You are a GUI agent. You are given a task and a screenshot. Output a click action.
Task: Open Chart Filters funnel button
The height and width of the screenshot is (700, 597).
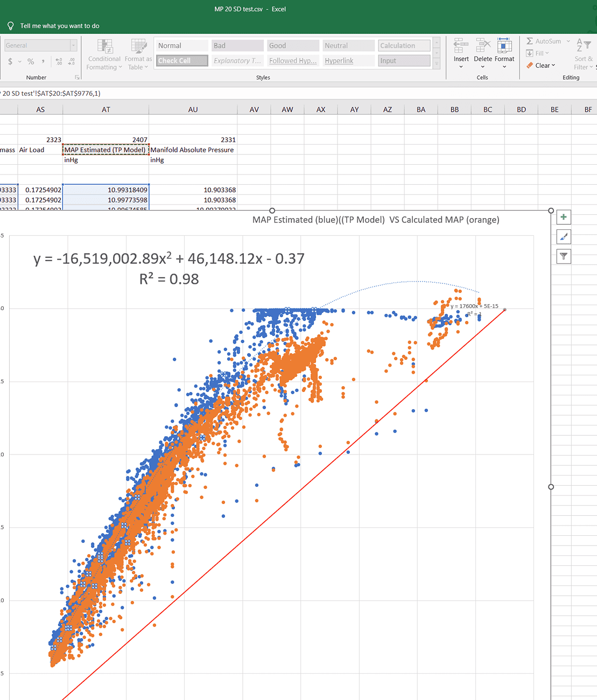564,256
